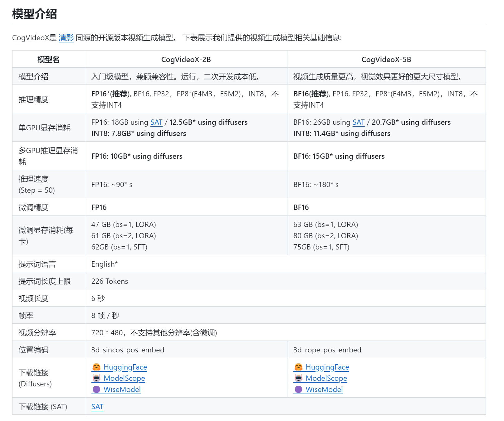
Task: Open the SAT link in the BF16 26GB cell
Action: 358,122
